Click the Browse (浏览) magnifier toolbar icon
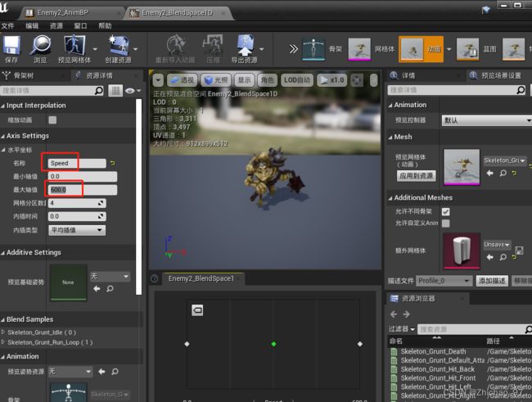 pyautogui.click(x=40, y=46)
